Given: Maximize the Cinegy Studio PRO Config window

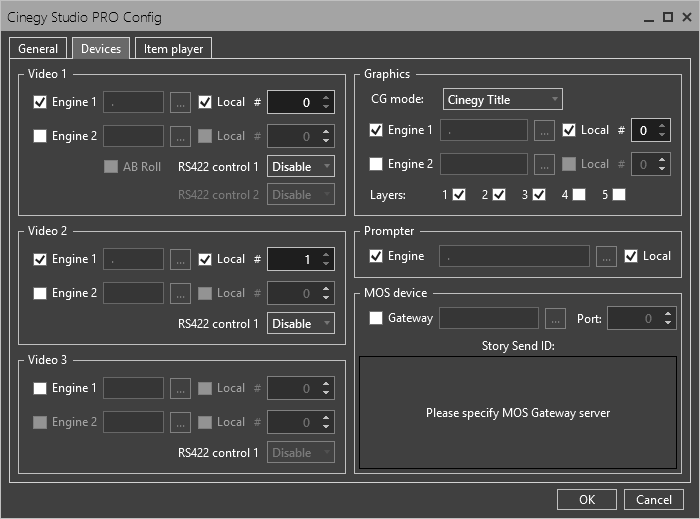Looking at the screenshot, I should click(668, 17).
